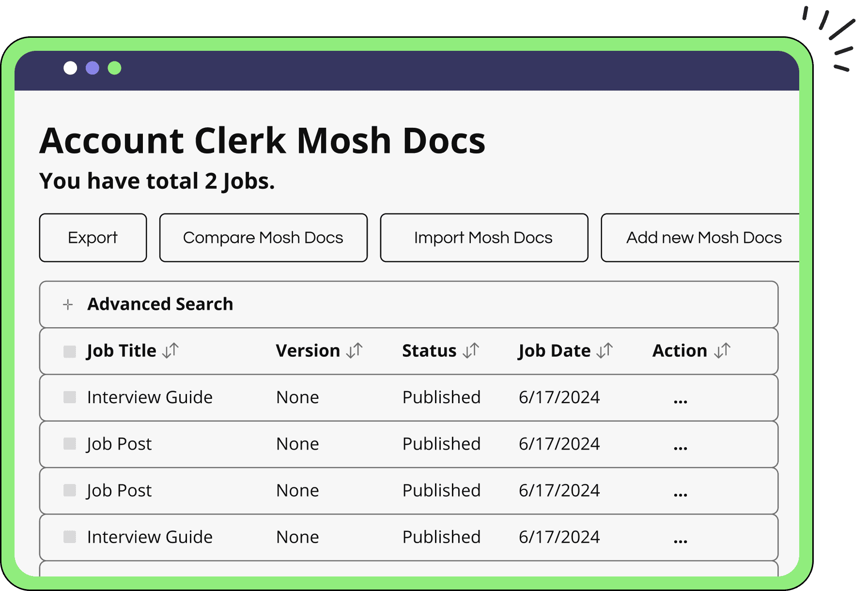868x591 pixels.
Task: Open three-dot menu for first Job Post
Action: (x=680, y=446)
